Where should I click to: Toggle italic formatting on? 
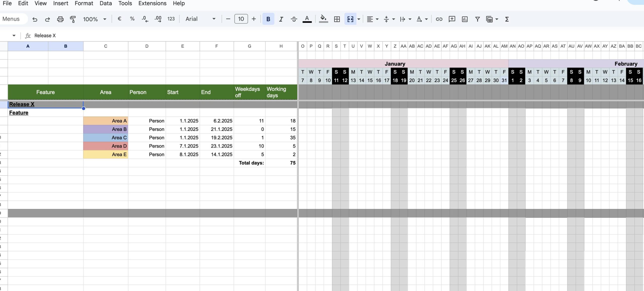click(x=281, y=19)
